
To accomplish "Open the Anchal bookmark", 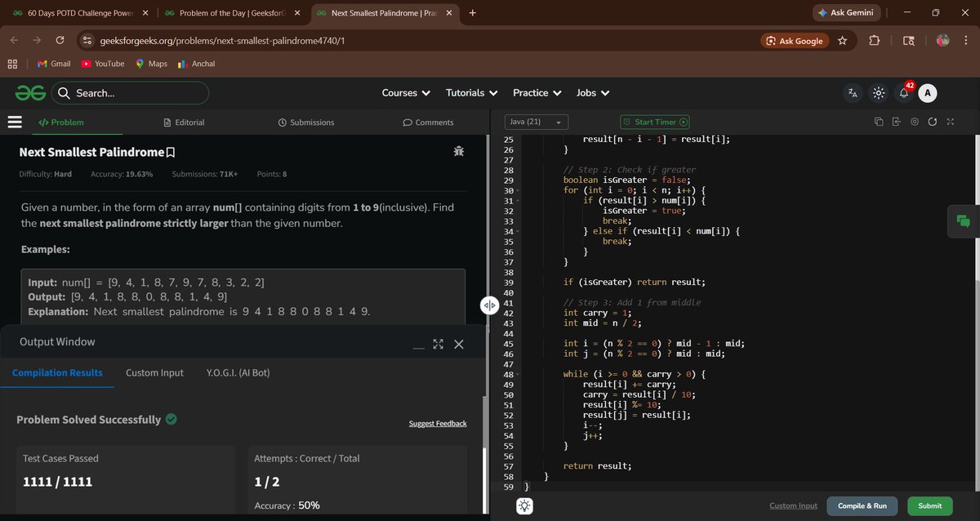I will point(196,64).
